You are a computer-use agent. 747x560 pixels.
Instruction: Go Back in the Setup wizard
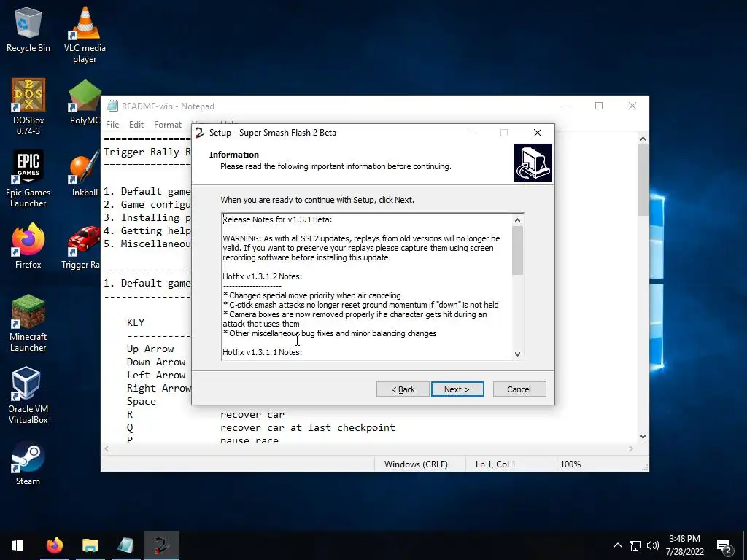pos(403,389)
